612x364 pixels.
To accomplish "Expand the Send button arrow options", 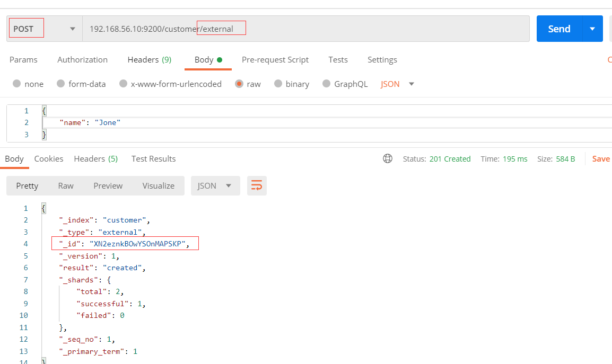I will click(592, 29).
